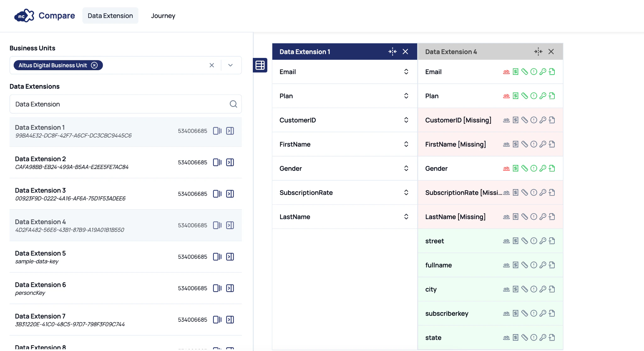644x351 pixels.
Task: Toggle the compare column icon for Data Extension 4
Action: (217, 225)
